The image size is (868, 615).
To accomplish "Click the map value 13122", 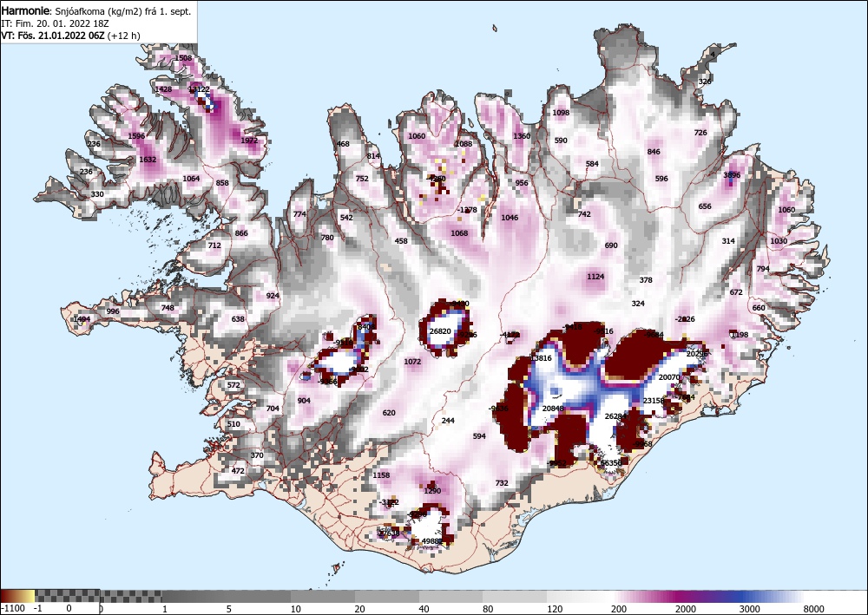I will [199, 89].
